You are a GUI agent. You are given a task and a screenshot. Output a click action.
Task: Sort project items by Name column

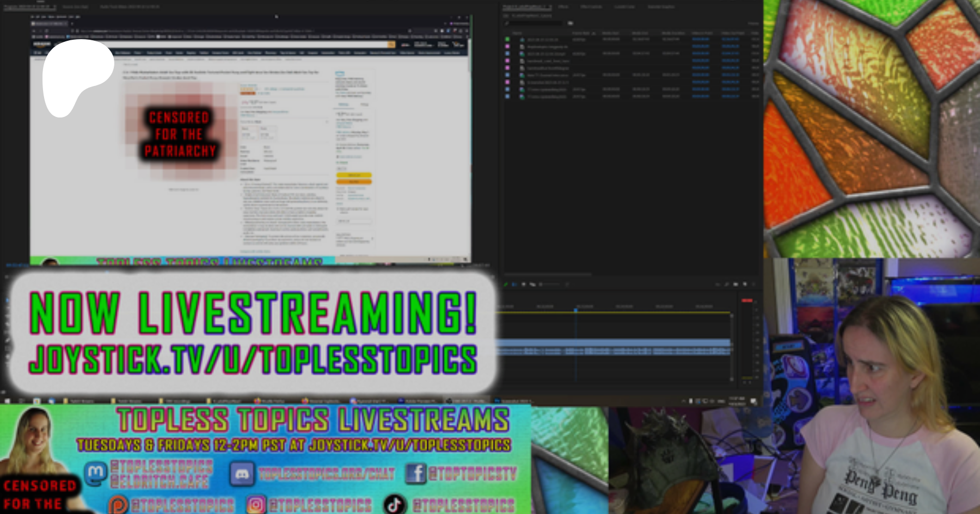point(516,33)
